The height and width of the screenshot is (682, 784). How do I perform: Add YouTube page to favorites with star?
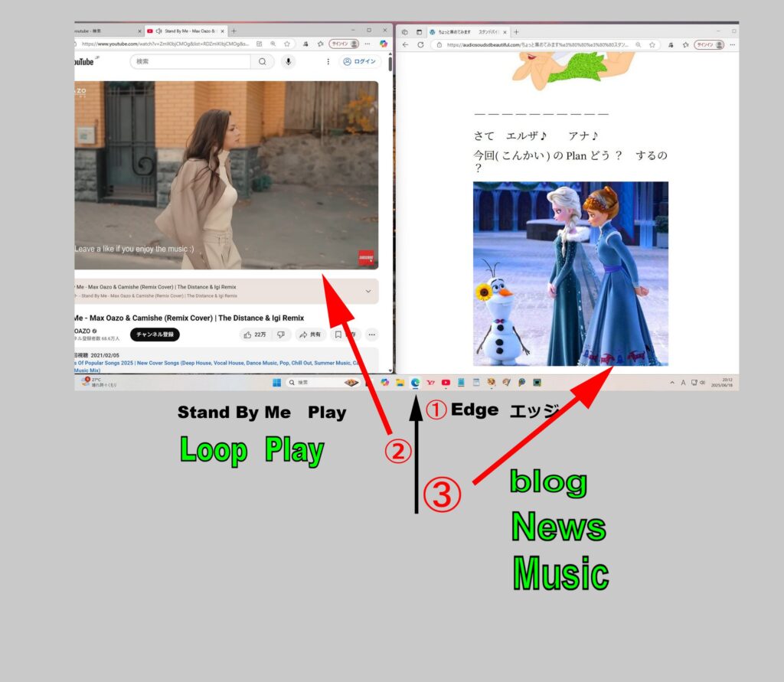287,44
